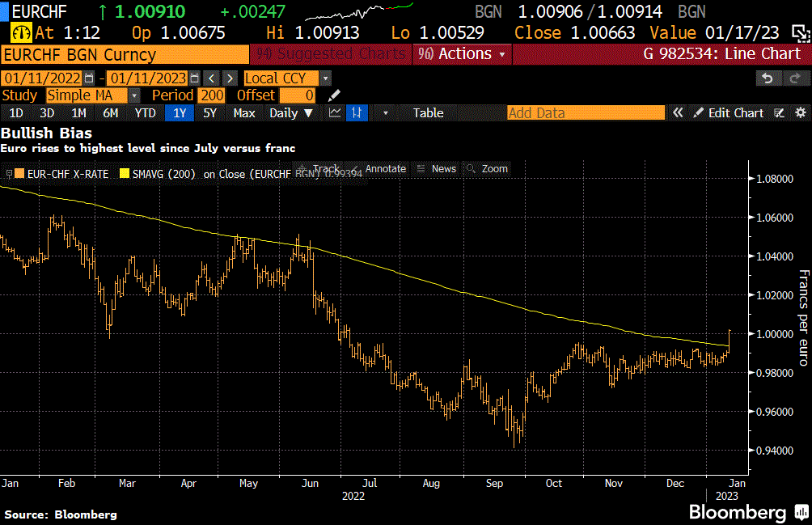Expand the Local CCY currency dropdown
This screenshot has height=525, width=812.
click(x=324, y=78)
